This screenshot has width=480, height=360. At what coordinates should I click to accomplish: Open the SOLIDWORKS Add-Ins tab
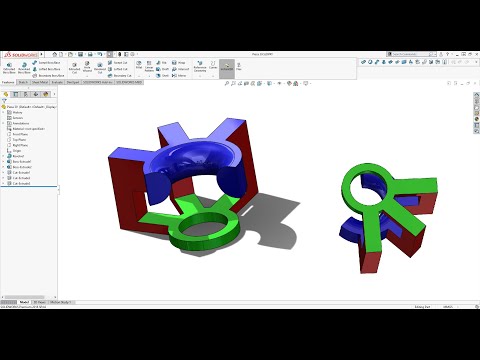[x=98, y=82]
